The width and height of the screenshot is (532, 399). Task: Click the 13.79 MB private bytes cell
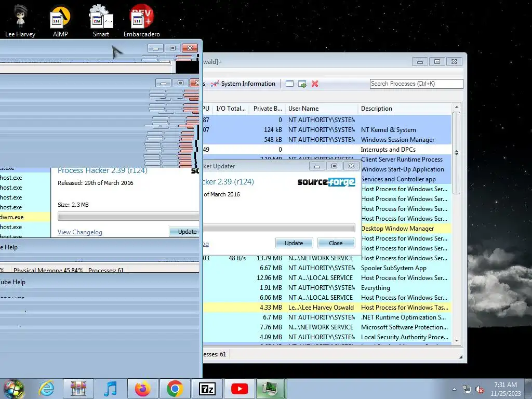269,258
